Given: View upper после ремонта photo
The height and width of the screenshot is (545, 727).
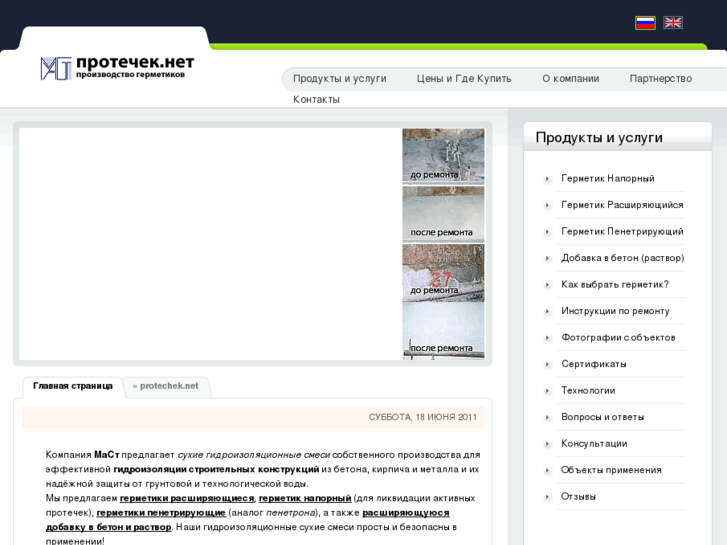Looking at the screenshot, I should 443,214.
